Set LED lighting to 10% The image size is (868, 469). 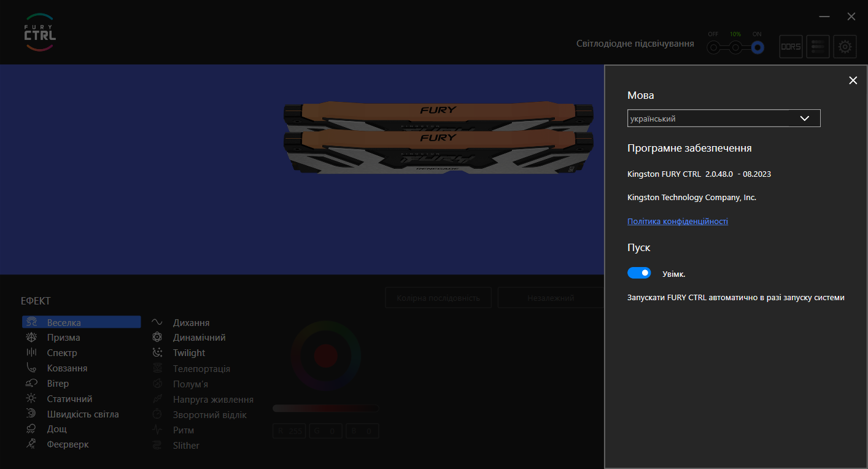tap(735, 47)
